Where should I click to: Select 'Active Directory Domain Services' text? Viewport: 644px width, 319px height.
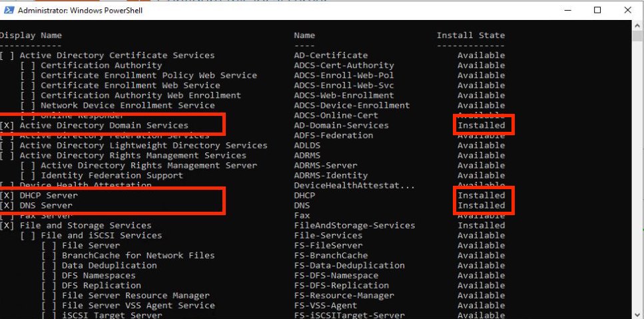click(104, 125)
